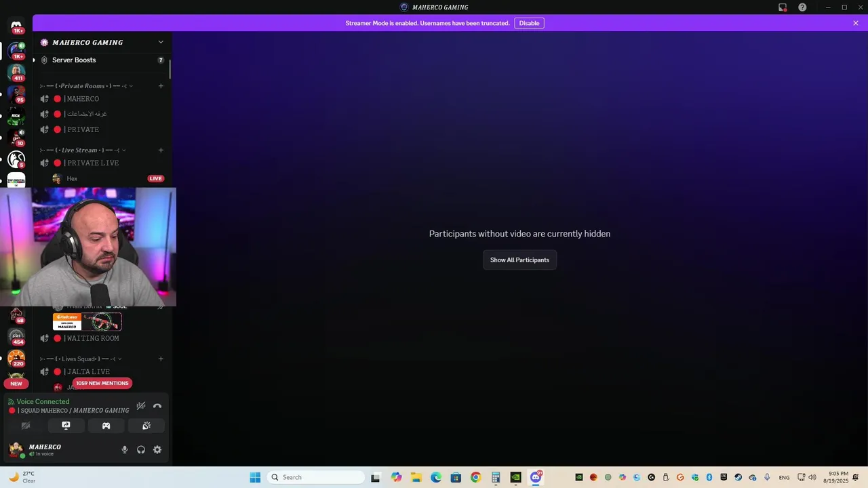Open the orange server icon with 220 badge
The image size is (868, 488).
[16, 359]
